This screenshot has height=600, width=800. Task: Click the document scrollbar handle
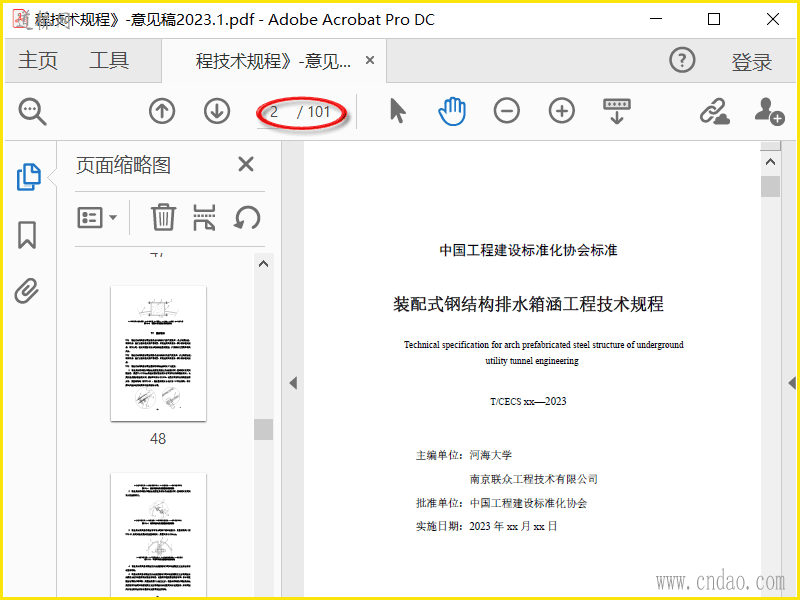point(770,186)
